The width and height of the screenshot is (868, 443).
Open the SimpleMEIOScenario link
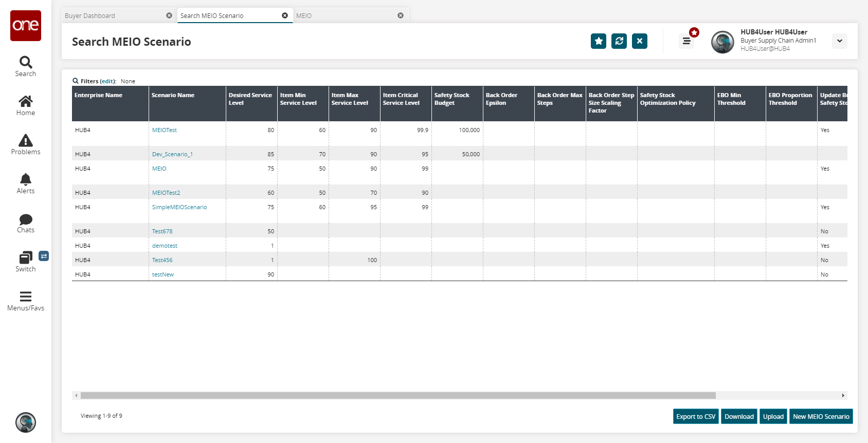click(x=179, y=207)
